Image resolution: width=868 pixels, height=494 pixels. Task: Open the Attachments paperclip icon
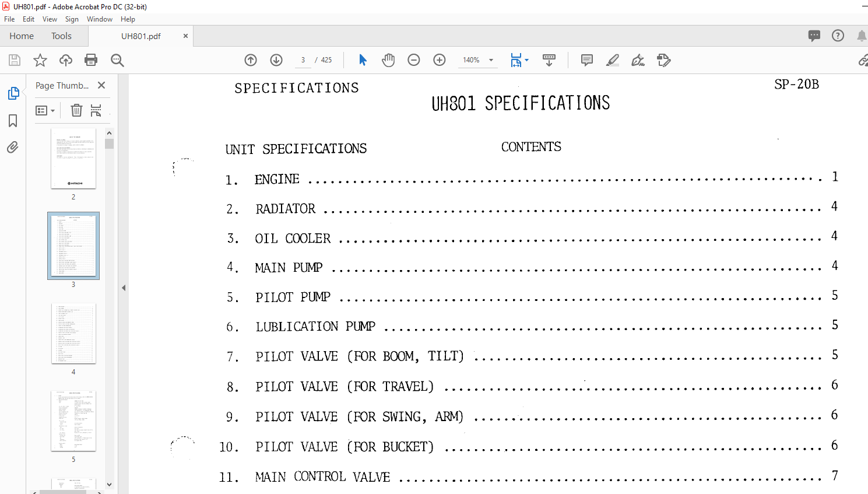click(13, 147)
